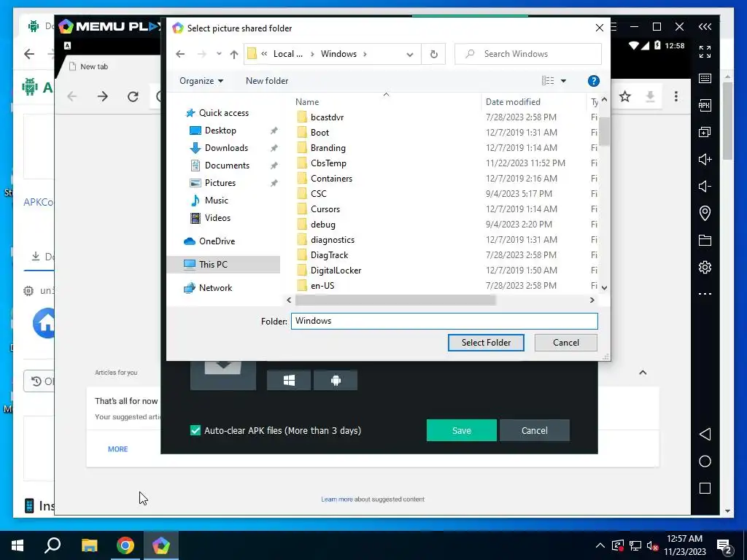Show hidden system tray icons
Screen dimensions: 747x560
(600, 545)
